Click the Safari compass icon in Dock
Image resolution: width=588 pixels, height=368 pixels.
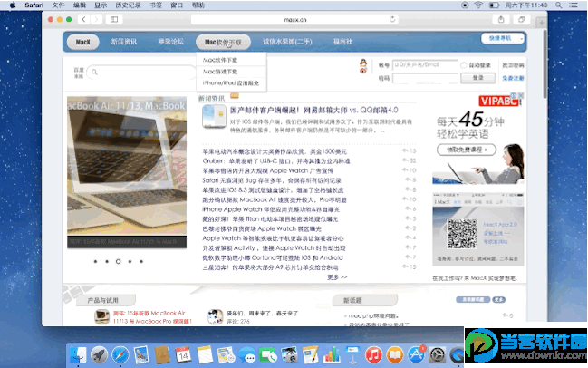[x=120, y=355]
